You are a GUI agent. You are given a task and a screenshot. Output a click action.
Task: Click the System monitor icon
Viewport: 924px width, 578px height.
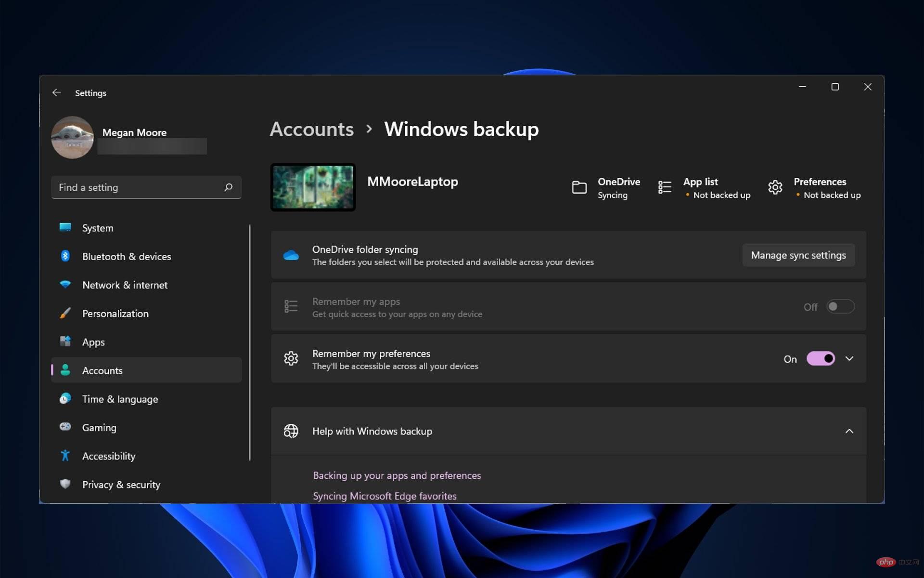point(65,227)
